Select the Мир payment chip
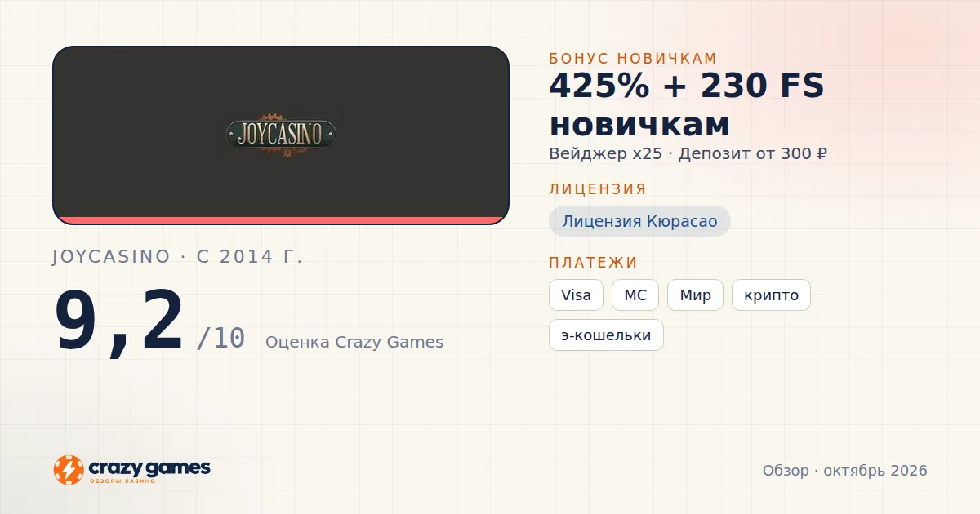Screen dimensions: 980x514 pos(695,295)
